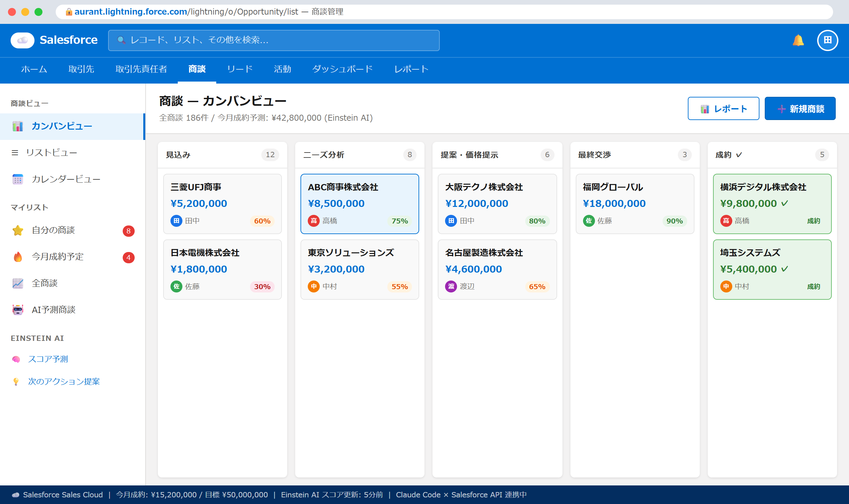The width and height of the screenshot is (849, 504).
Task: Click the 60% probability badge
Action: click(x=262, y=221)
